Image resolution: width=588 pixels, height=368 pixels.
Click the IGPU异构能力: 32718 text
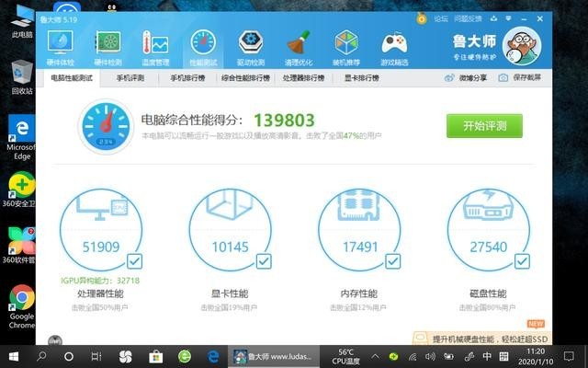(100, 281)
